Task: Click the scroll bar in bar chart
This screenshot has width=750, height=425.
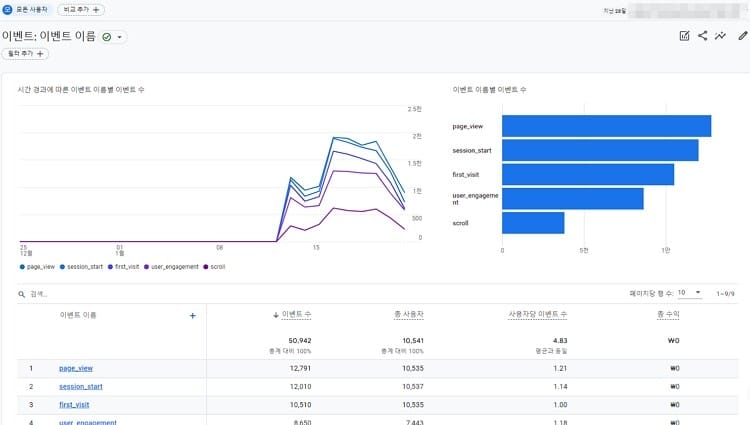Action: click(x=533, y=223)
